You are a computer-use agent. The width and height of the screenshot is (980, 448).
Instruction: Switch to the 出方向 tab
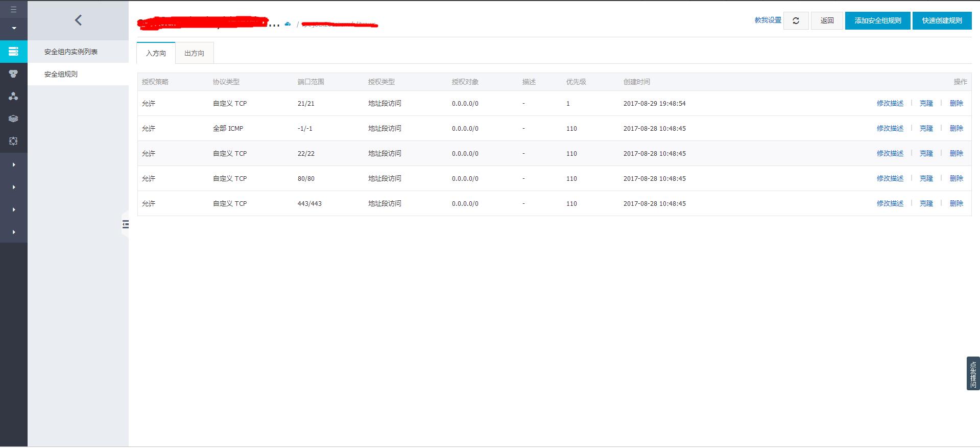(x=194, y=53)
